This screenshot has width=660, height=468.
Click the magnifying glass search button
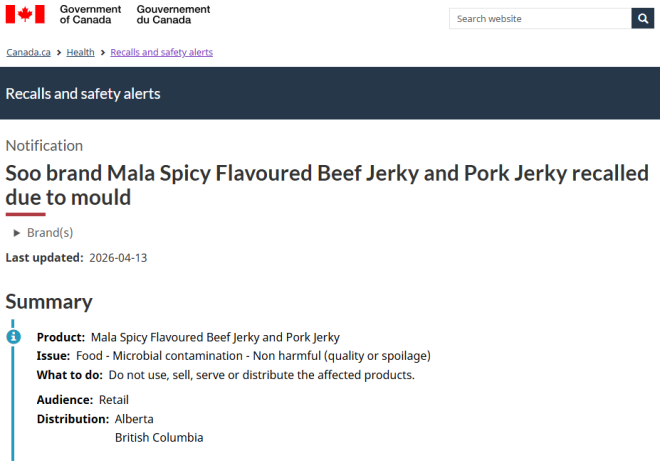coord(642,18)
